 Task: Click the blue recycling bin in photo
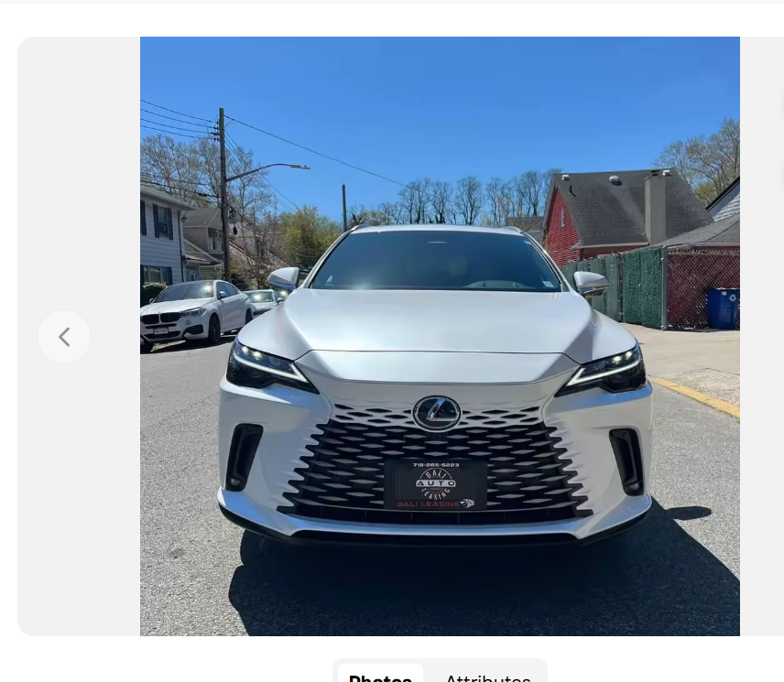[723, 308]
